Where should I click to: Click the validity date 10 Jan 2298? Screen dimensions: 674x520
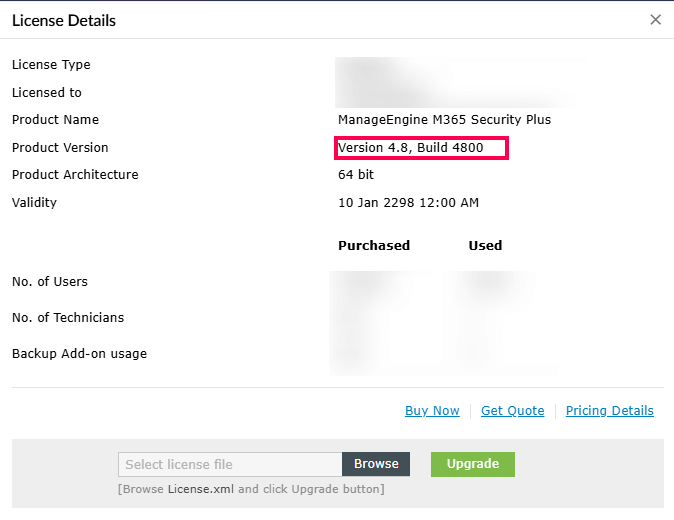[408, 203]
